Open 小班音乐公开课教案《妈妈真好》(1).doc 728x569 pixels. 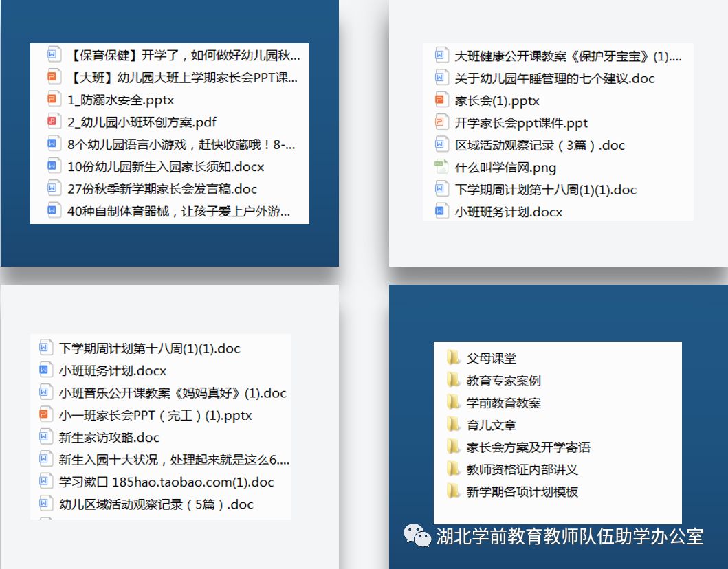point(173,393)
